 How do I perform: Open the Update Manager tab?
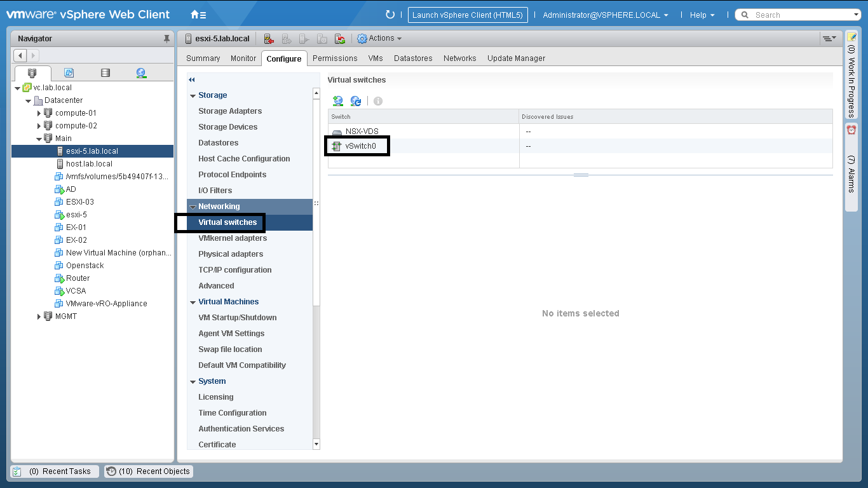pos(516,58)
